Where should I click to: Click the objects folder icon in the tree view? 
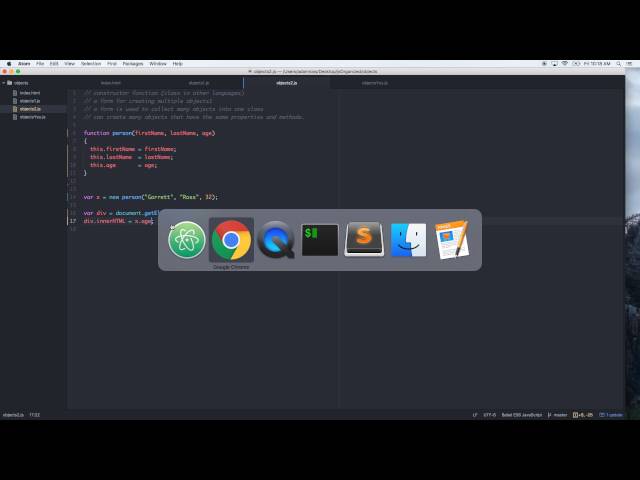[x=9, y=83]
